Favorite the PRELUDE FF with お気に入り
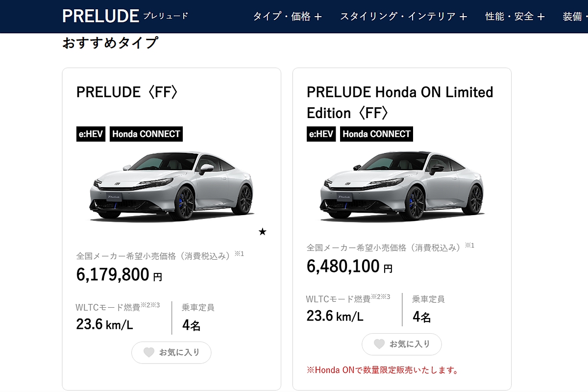Screen dimensions: 588x392 (x=171, y=352)
